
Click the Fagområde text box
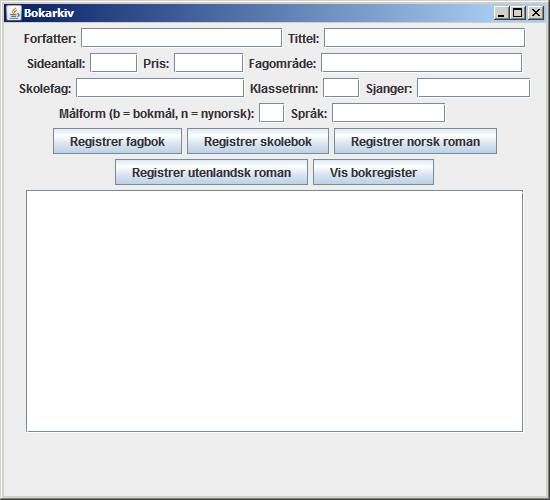421,62
